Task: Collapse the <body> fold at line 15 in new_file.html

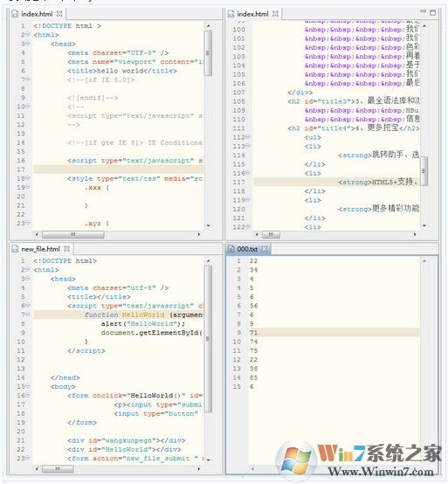Action: pyautogui.click(x=28, y=386)
